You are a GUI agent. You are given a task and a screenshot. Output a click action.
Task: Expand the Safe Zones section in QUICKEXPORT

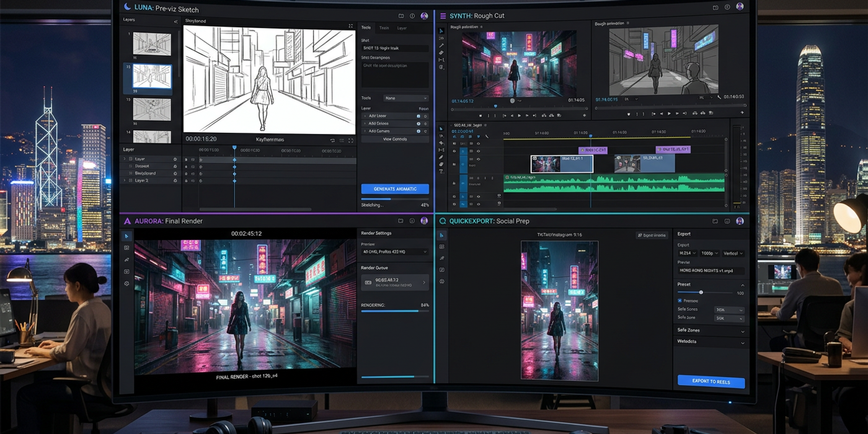coord(742,331)
